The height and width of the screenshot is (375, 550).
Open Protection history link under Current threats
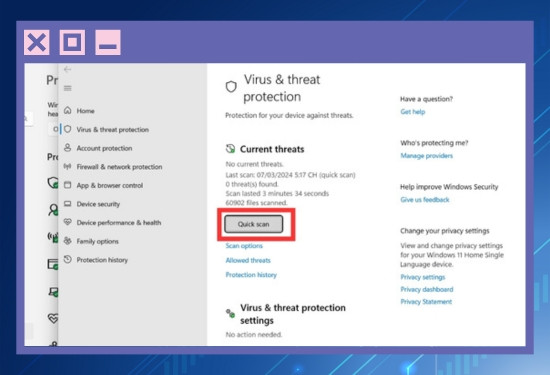251,275
